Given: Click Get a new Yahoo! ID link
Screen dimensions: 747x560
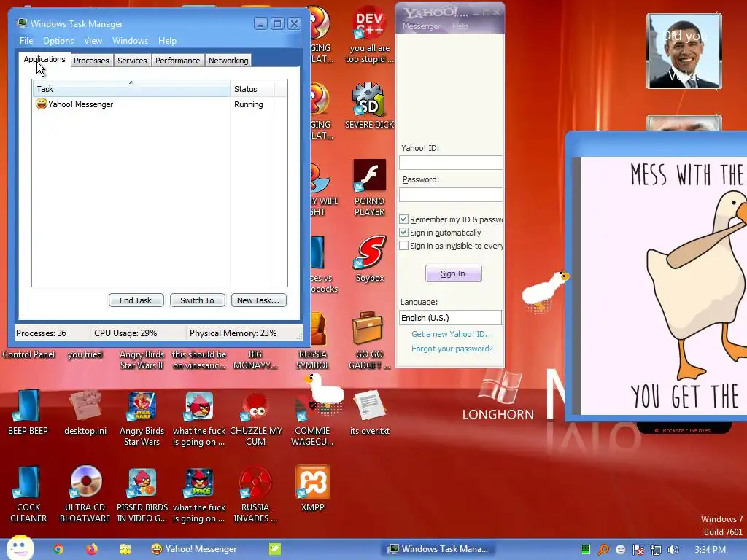Looking at the screenshot, I should pos(452,334).
